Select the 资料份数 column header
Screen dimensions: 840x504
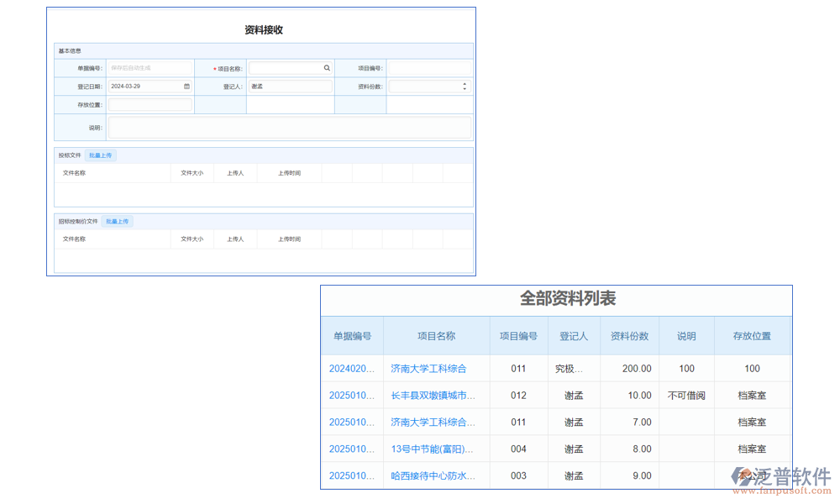click(630, 335)
